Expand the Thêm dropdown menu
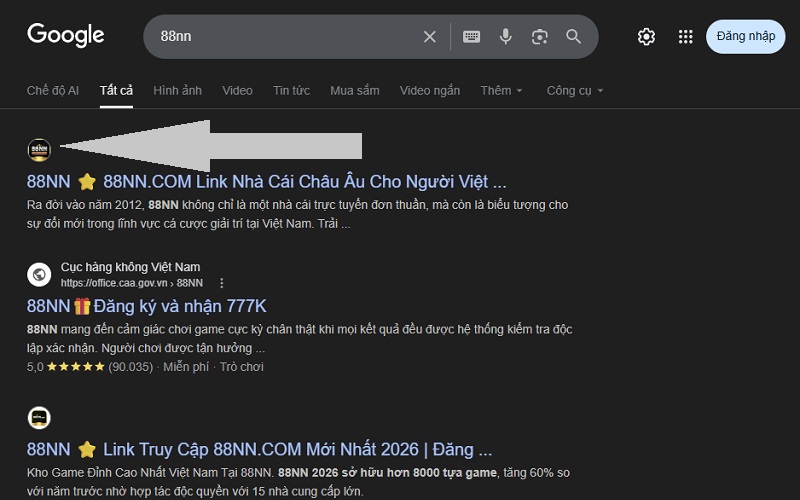Screen dimensions: 800x500 point(502,91)
